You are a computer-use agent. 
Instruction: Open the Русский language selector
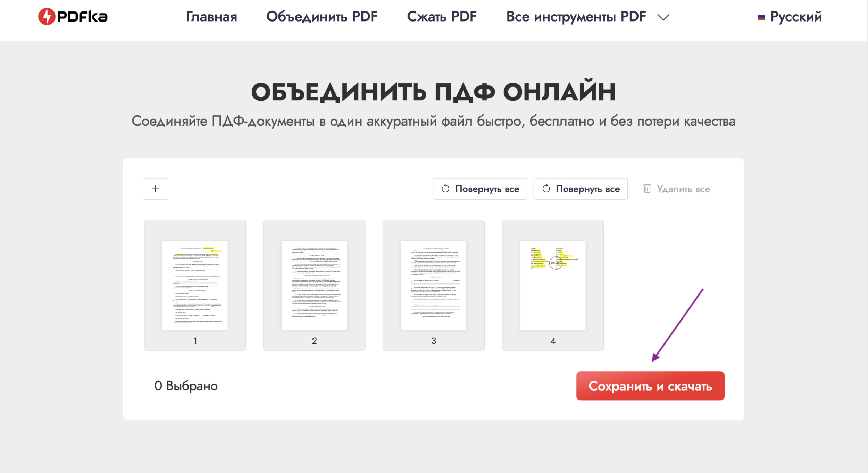[x=796, y=17]
